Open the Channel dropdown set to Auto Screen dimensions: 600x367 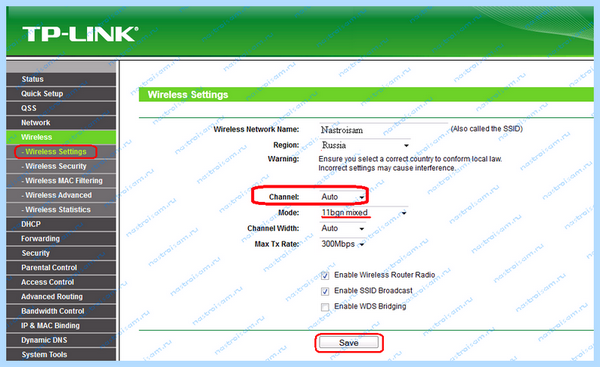click(x=342, y=197)
